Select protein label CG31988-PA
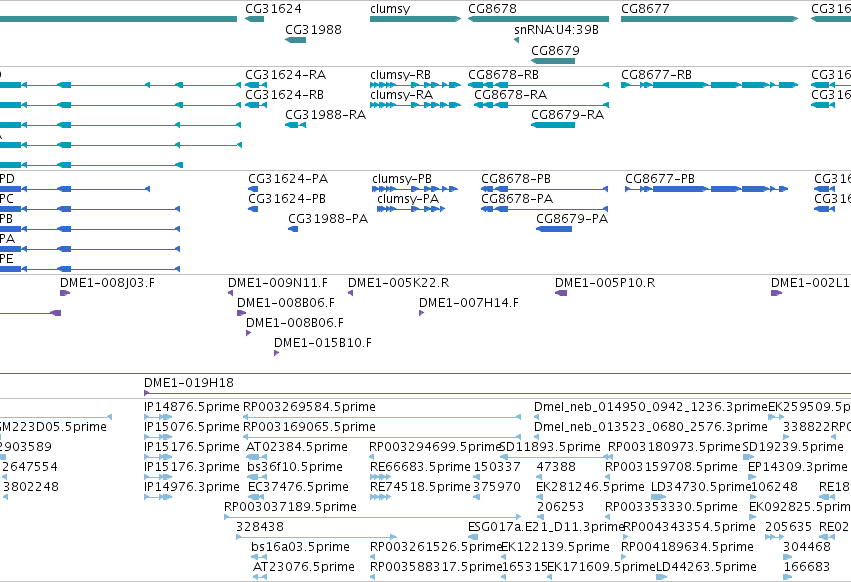The height and width of the screenshot is (582, 851). [x=328, y=219]
